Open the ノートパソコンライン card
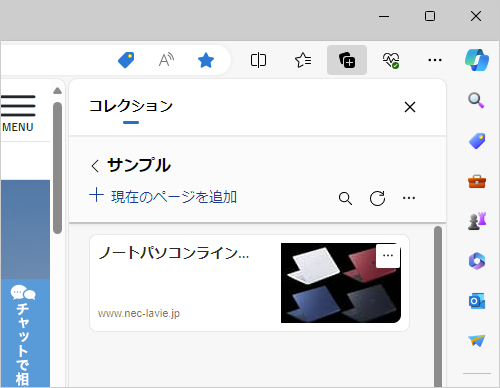This screenshot has width=500, height=388. click(249, 283)
